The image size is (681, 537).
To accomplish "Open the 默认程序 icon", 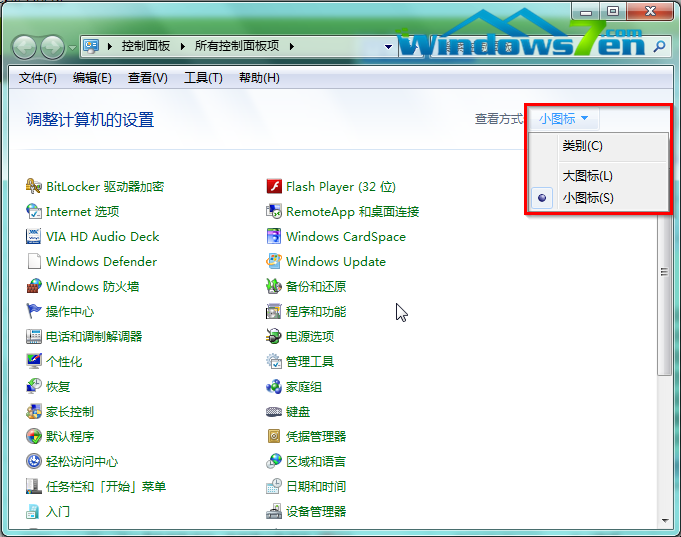I will click(x=33, y=436).
